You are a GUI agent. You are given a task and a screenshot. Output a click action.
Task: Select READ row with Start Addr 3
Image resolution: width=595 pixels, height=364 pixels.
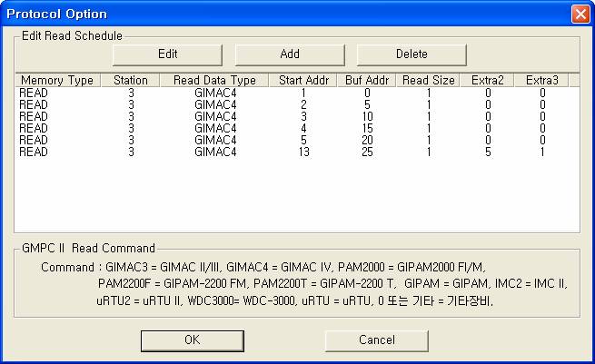pyautogui.click(x=297, y=116)
